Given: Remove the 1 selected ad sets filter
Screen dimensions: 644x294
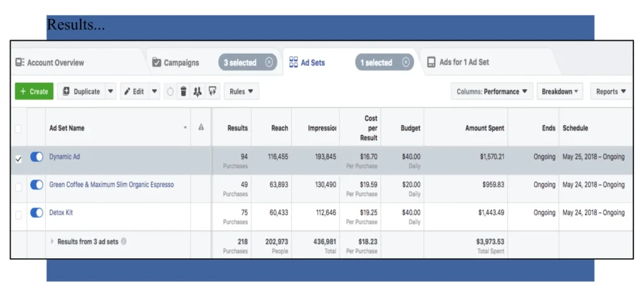Looking at the screenshot, I should pos(406,62).
